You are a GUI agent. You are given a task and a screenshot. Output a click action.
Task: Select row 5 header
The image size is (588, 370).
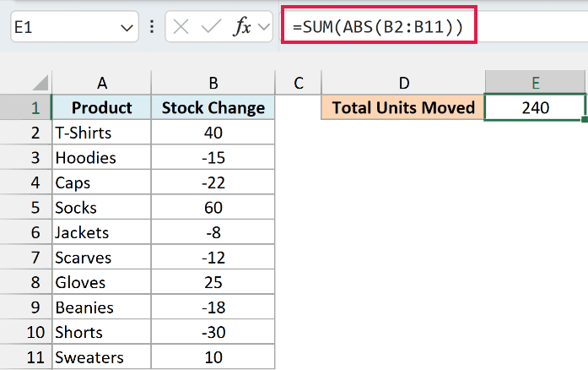pyautogui.click(x=25, y=207)
